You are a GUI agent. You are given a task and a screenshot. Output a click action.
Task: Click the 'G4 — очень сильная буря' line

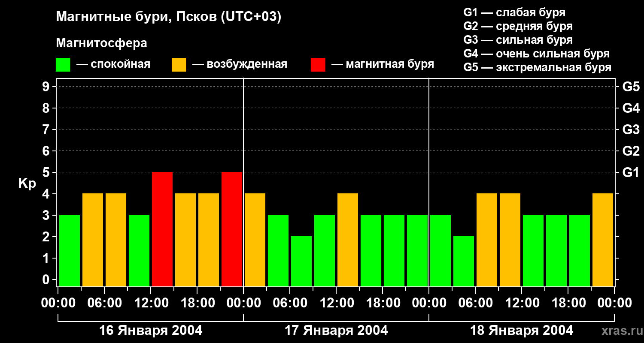click(536, 54)
